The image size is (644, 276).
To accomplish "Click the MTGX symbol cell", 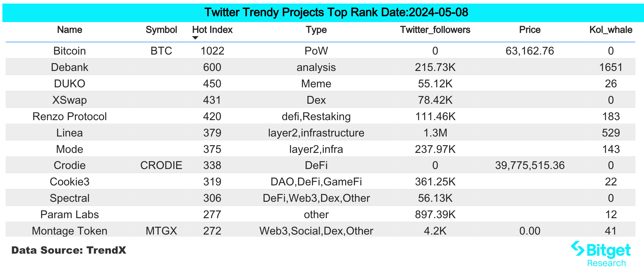I will (161, 231).
